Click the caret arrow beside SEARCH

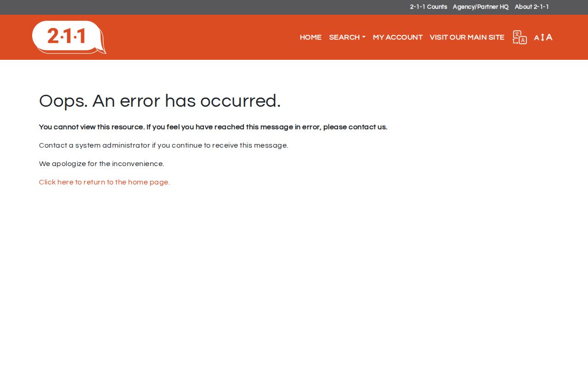[x=364, y=37]
